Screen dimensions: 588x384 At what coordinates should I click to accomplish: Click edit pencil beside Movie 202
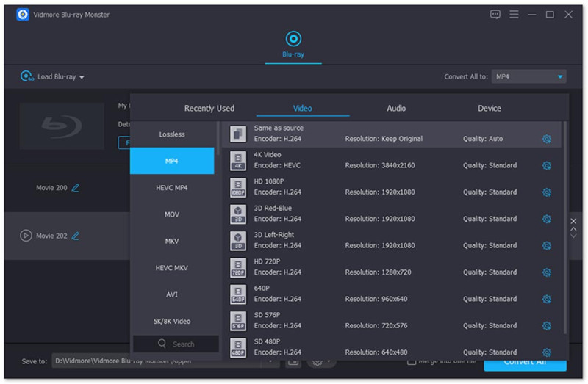76,236
